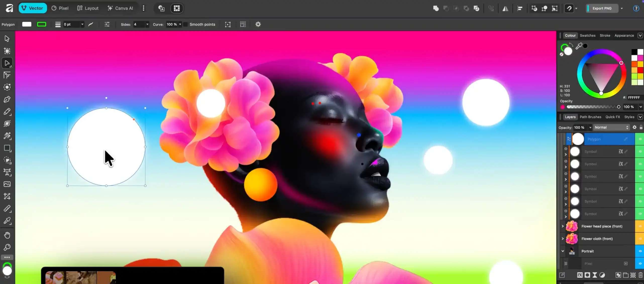Click the colour picker eyedropper in Colour panel

point(579,46)
